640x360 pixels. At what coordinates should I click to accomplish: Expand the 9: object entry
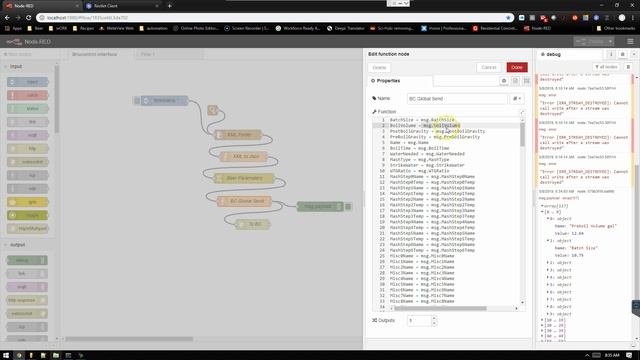click(x=548, y=314)
